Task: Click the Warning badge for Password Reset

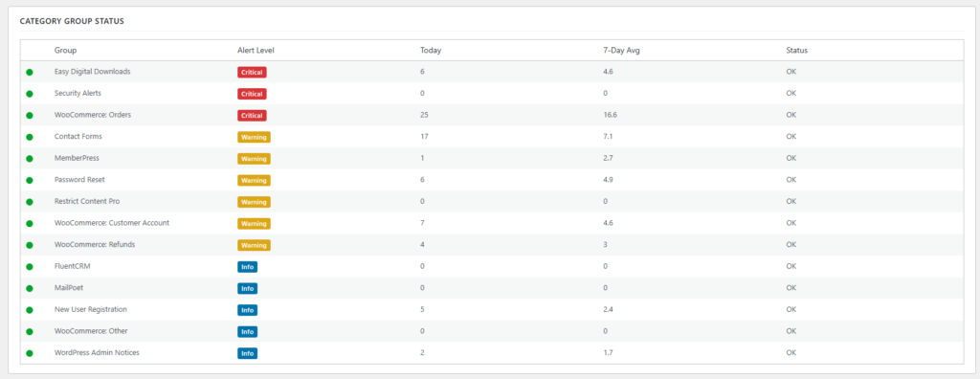Action: pos(254,180)
